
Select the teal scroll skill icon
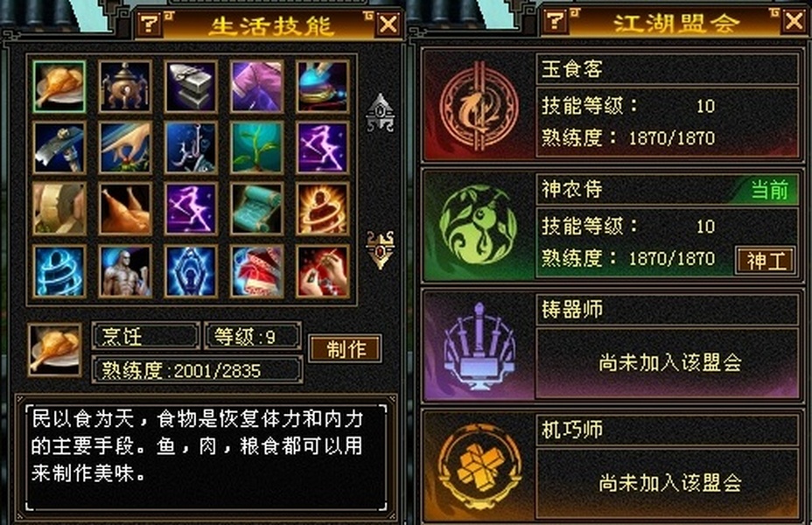point(256,208)
